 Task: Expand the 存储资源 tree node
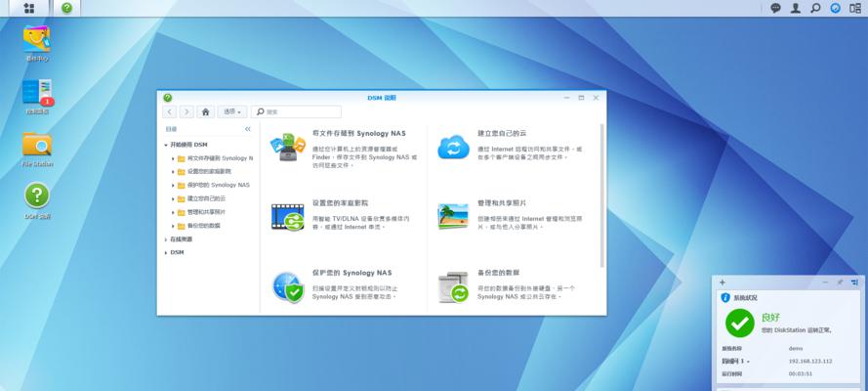pos(166,239)
